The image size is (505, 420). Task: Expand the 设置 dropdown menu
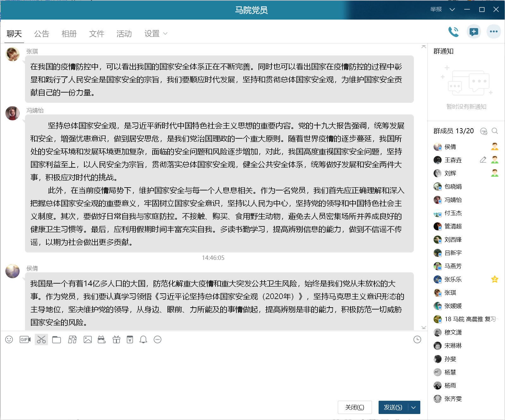[156, 34]
